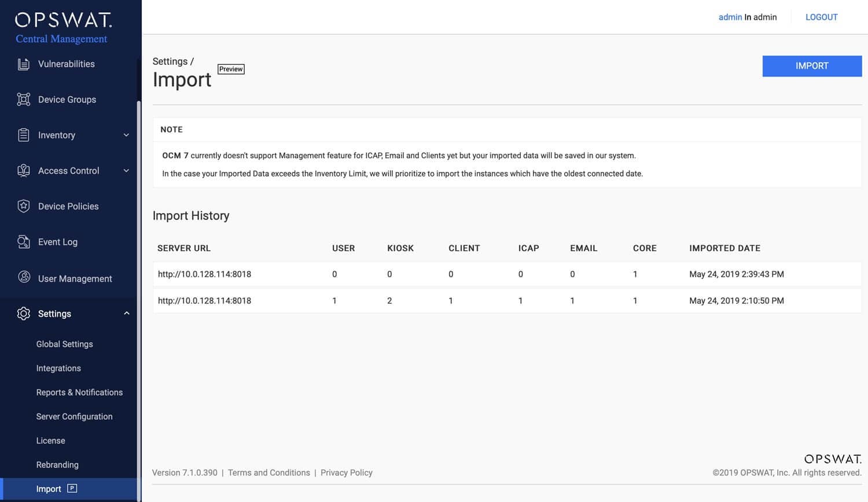Click the KIOSK column header
The height and width of the screenshot is (502, 868).
400,248
